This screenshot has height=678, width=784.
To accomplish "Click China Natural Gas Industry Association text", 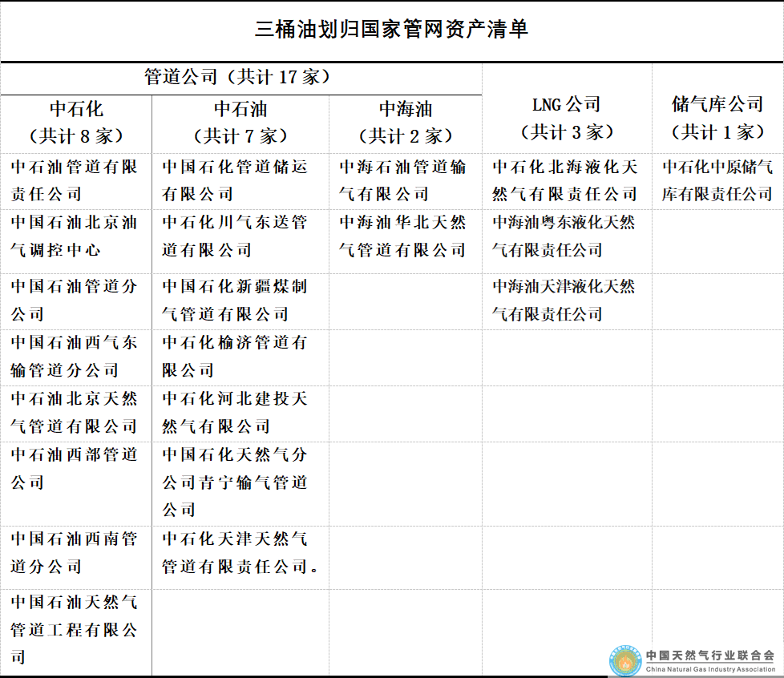I will click(x=710, y=669).
